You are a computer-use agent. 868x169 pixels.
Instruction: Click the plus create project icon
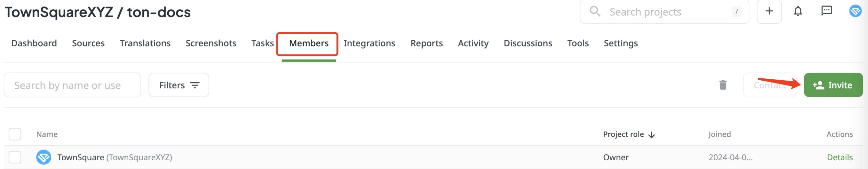[x=769, y=11]
